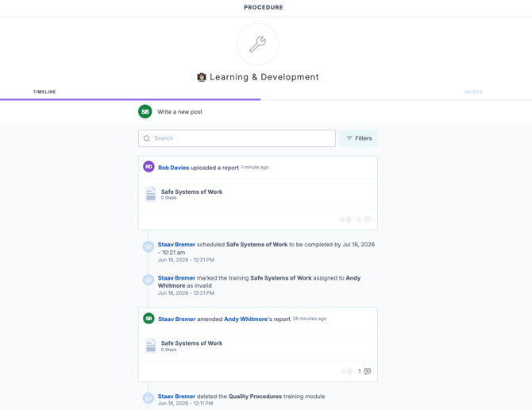This screenshot has height=410, width=532.
Task: Click the Procedure page header text
Action: (x=264, y=7)
